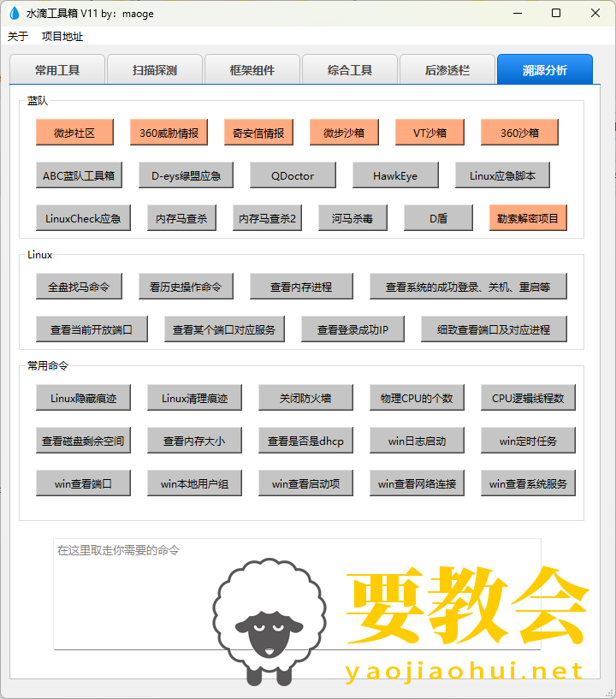Screen dimensions: 616x699
Task: Show 看历史操作命令 command
Action: (186, 287)
